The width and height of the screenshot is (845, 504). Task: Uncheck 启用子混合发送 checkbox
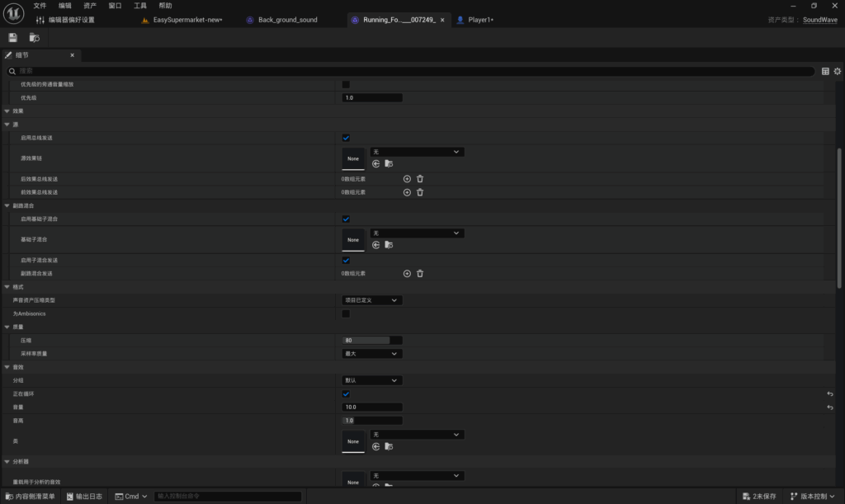coord(346,260)
